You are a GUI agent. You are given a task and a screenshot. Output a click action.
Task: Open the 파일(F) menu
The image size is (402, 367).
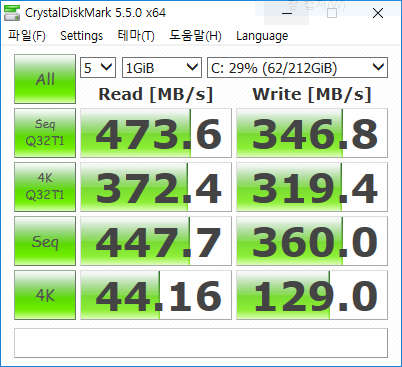pyautogui.click(x=27, y=36)
